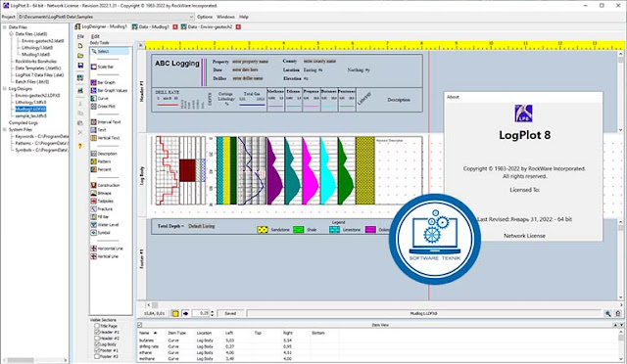627x364 pixels.
Task: Open the Windows menu
Action: (x=225, y=17)
